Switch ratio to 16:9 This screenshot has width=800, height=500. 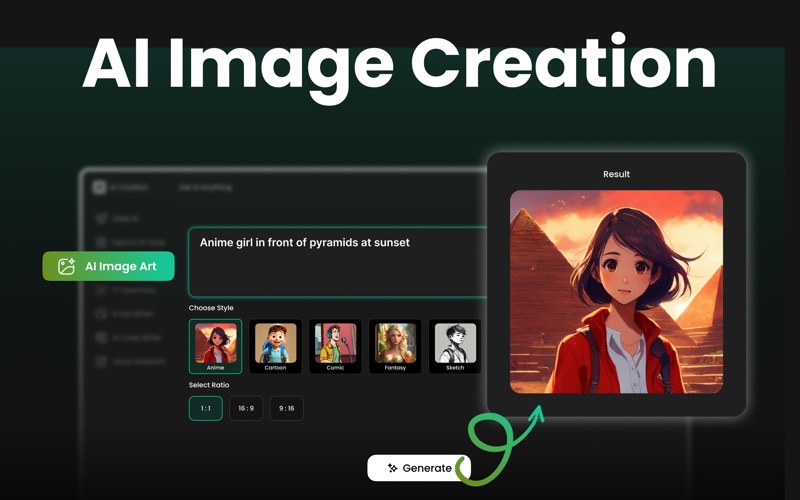pyautogui.click(x=246, y=408)
